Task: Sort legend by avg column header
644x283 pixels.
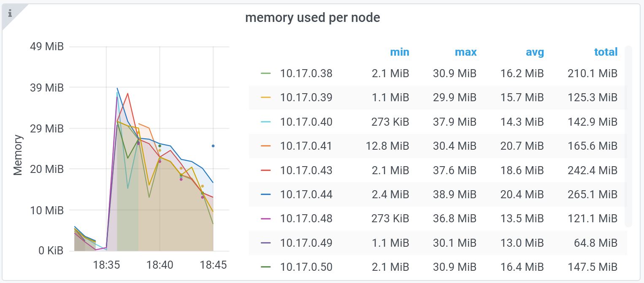Action: click(x=534, y=52)
